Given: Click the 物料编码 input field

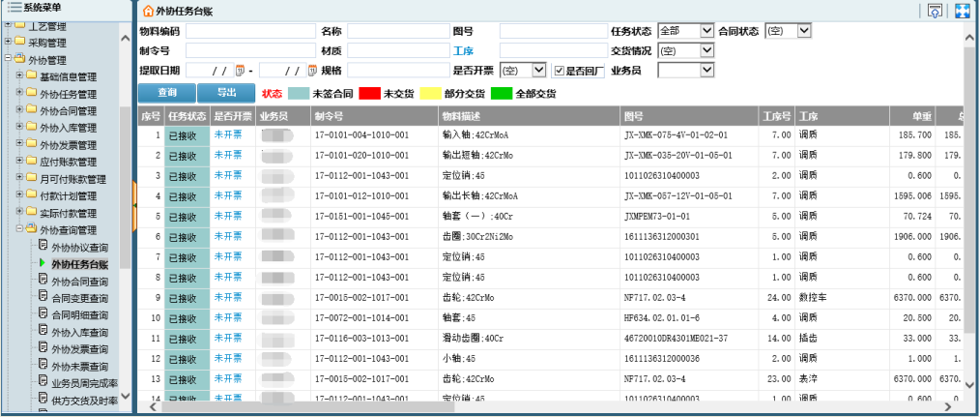Looking at the screenshot, I should 249,32.
